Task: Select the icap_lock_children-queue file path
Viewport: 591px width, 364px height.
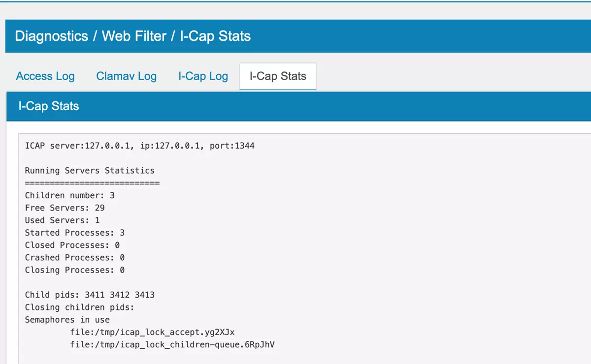Action: click(x=173, y=344)
